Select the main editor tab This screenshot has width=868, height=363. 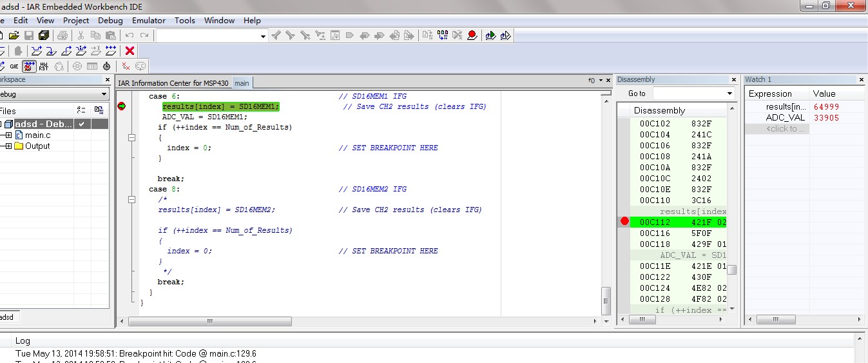tap(242, 83)
